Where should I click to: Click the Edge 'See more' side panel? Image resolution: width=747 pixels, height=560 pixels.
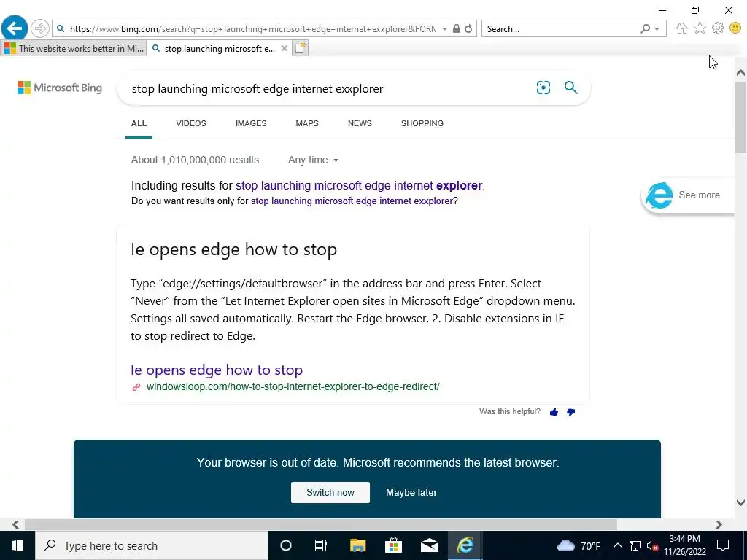click(x=687, y=195)
